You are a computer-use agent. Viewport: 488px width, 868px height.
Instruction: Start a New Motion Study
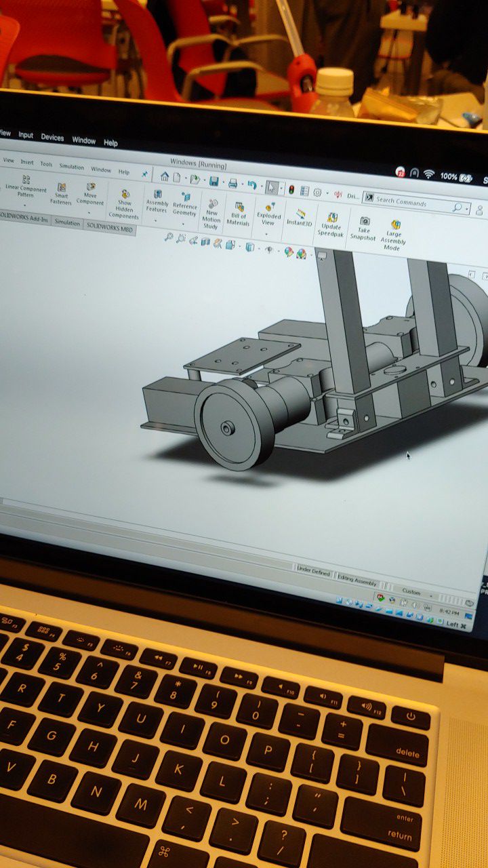tap(211, 214)
